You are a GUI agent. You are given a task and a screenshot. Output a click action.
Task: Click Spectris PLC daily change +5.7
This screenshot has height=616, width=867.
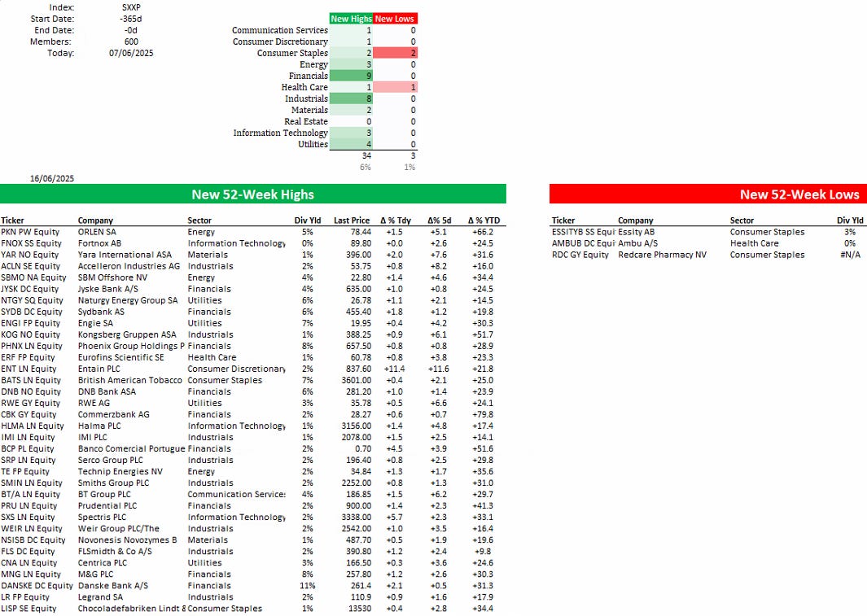click(x=396, y=517)
